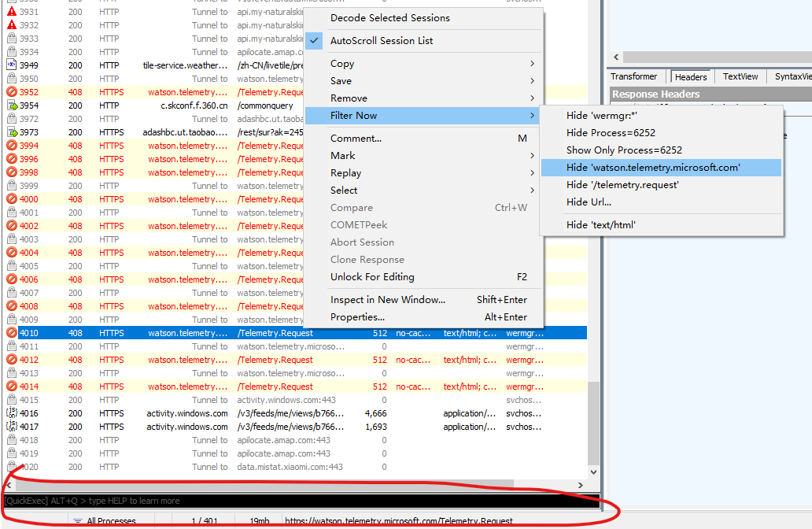Select Hide Url... option
This screenshot has width=812, height=529.
click(x=661, y=202)
